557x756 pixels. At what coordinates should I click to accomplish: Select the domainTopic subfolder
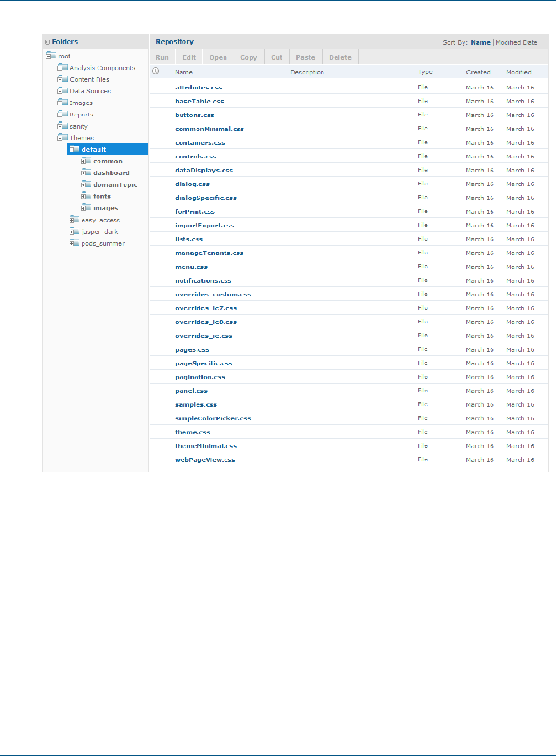[x=115, y=184]
